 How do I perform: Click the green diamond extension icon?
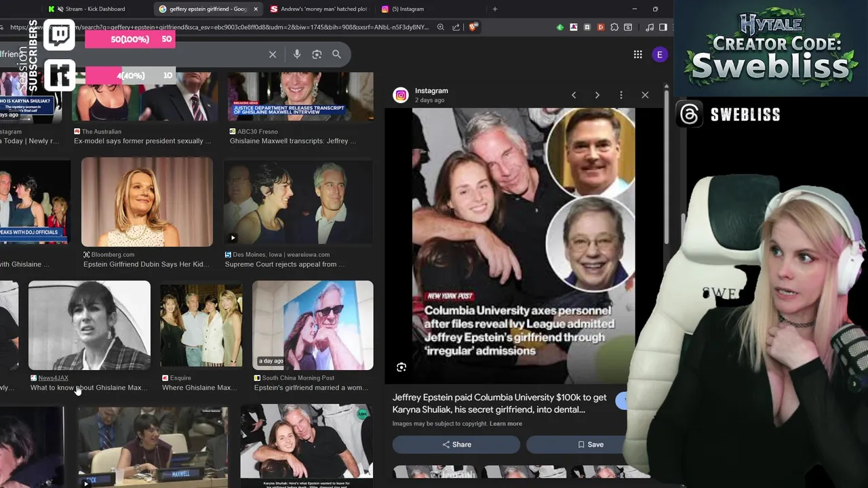(x=560, y=27)
